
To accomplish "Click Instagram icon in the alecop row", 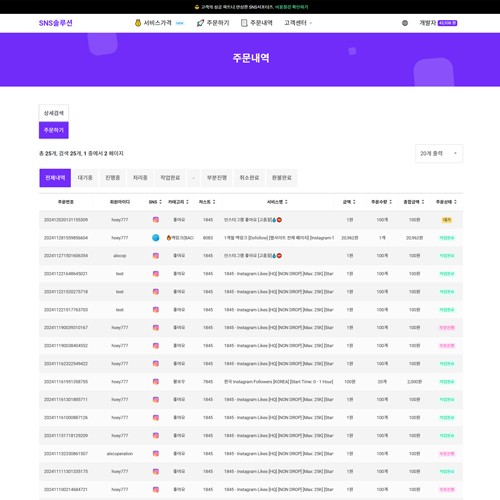I will click(156, 256).
